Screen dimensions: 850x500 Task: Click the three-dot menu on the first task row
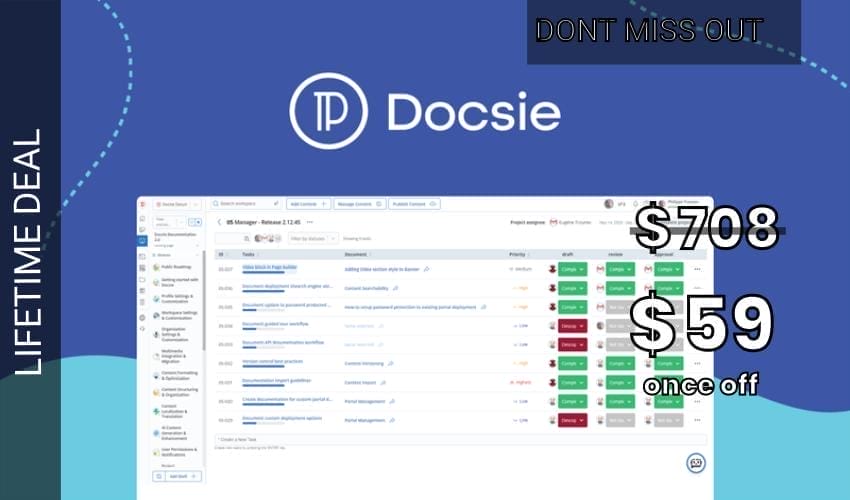point(697,269)
